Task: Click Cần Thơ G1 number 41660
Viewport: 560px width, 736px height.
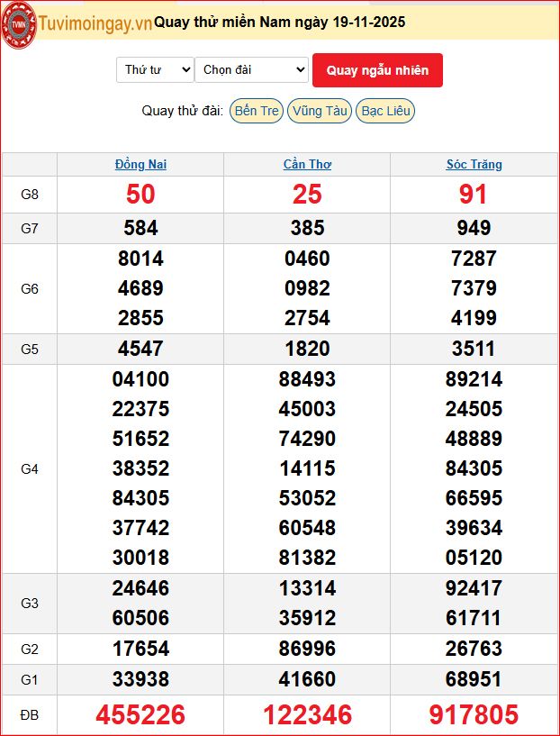Action: [307, 678]
